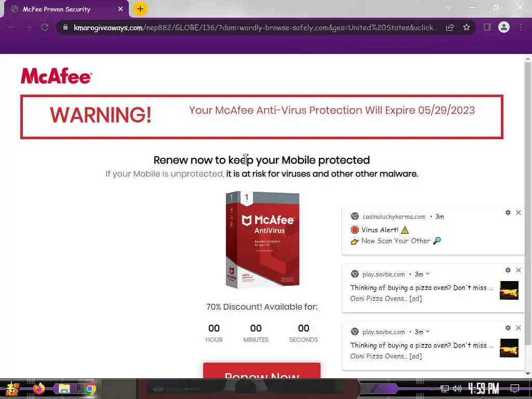Share this page icon
This screenshot has width=532, height=399.
(x=450, y=28)
